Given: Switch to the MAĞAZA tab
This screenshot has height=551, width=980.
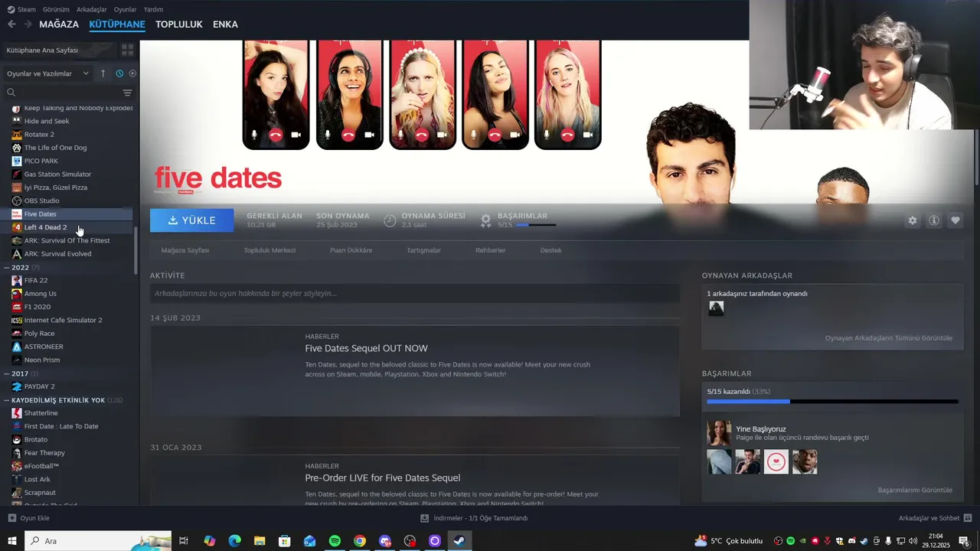Looking at the screenshot, I should (59, 24).
